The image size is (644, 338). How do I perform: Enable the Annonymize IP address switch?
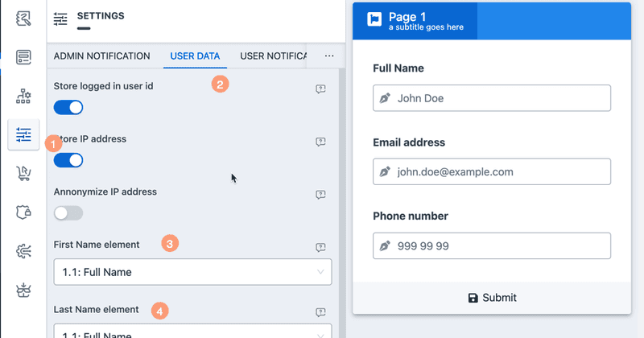68,213
